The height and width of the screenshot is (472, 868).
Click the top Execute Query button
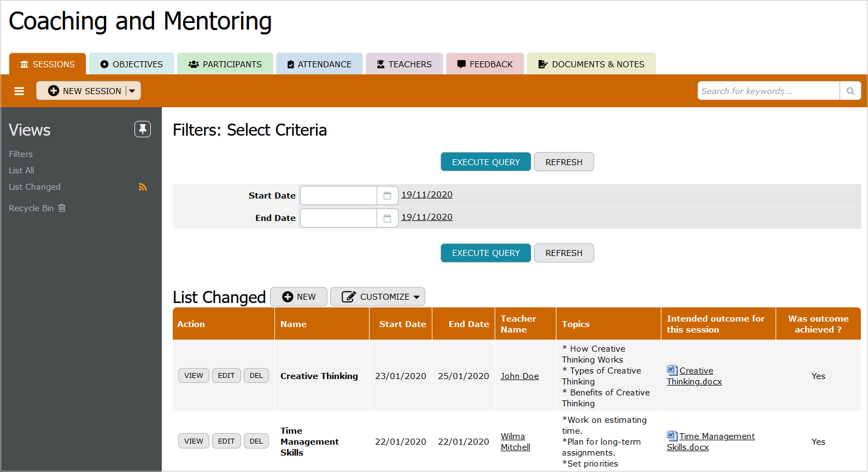click(x=485, y=162)
